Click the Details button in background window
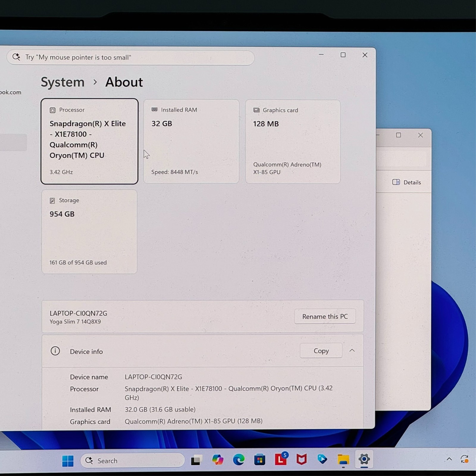 click(407, 182)
